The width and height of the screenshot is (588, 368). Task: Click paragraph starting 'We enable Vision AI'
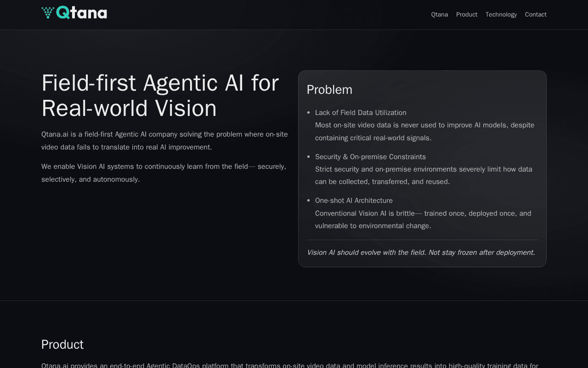click(x=164, y=173)
